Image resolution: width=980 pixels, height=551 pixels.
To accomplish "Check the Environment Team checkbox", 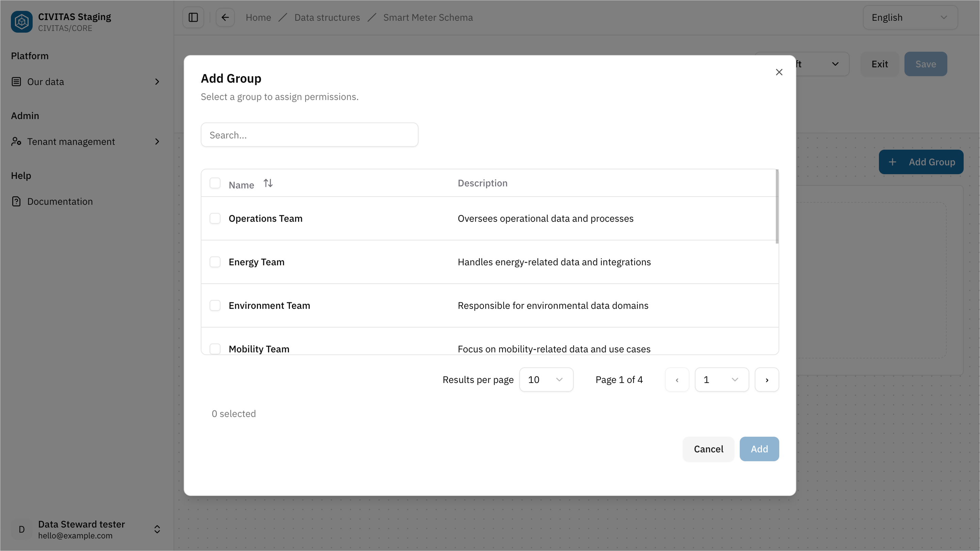I will [x=215, y=305].
